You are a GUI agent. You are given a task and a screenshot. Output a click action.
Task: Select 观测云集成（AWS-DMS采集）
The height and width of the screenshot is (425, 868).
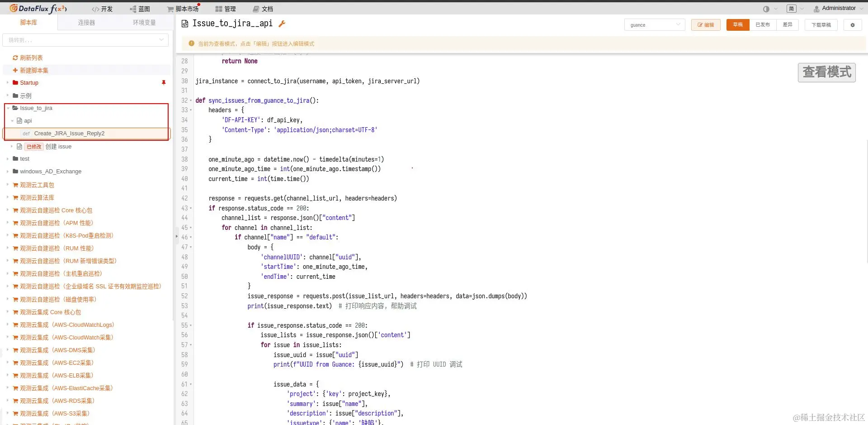click(57, 350)
